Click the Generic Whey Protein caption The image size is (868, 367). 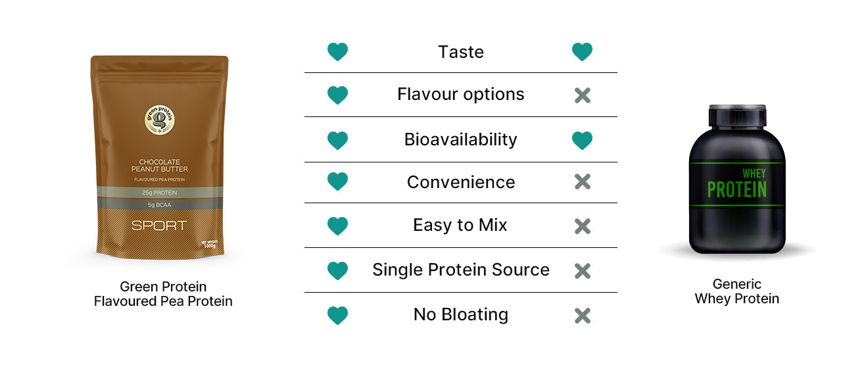point(736,291)
